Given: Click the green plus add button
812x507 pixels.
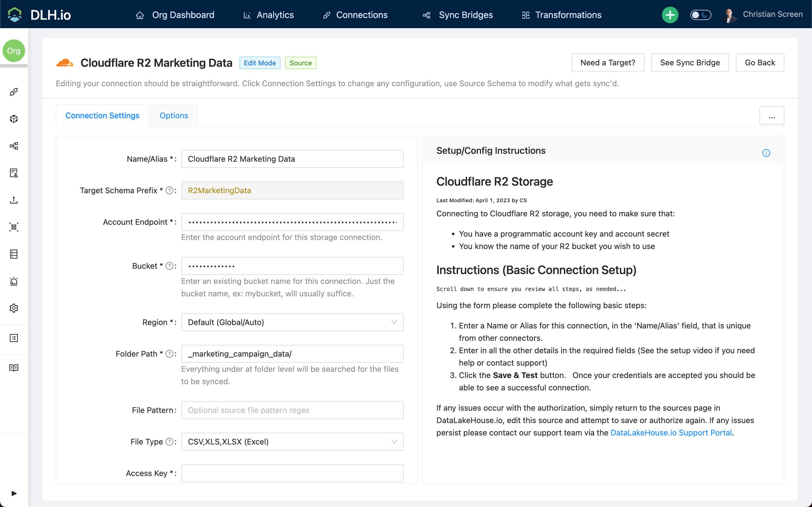Looking at the screenshot, I should [x=670, y=15].
